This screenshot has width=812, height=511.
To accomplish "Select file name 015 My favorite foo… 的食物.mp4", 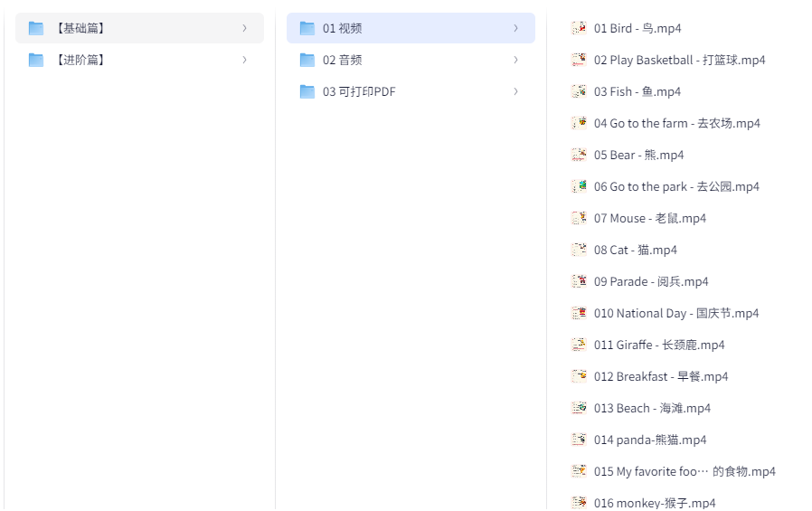I will point(685,471).
